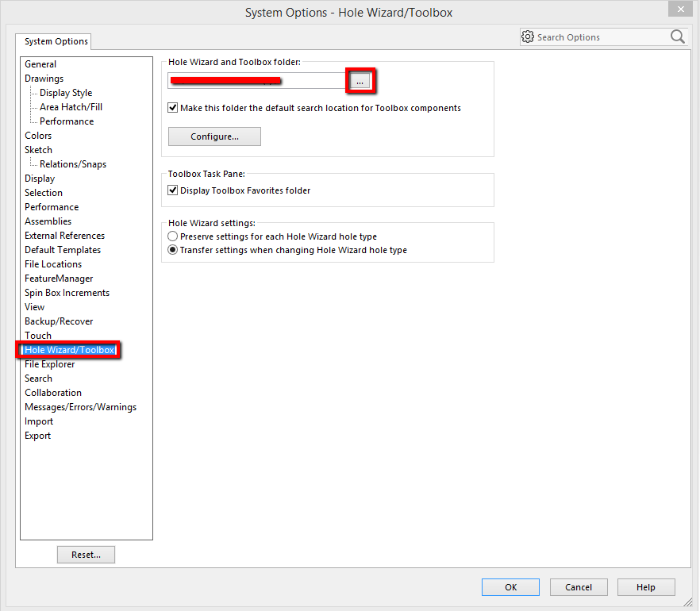
Task: Browse for Hole Wizard folder with ellipsis button
Action: 360,81
